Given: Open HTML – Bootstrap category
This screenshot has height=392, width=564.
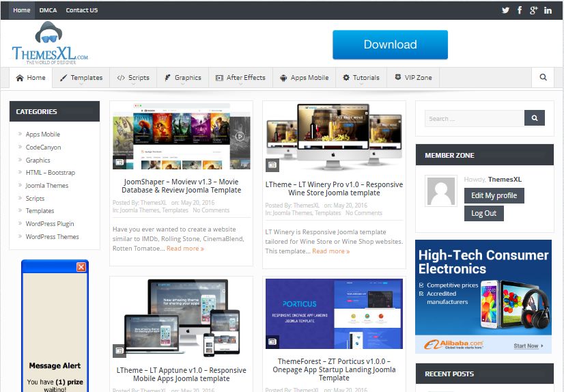Looking at the screenshot, I should click(51, 173).
